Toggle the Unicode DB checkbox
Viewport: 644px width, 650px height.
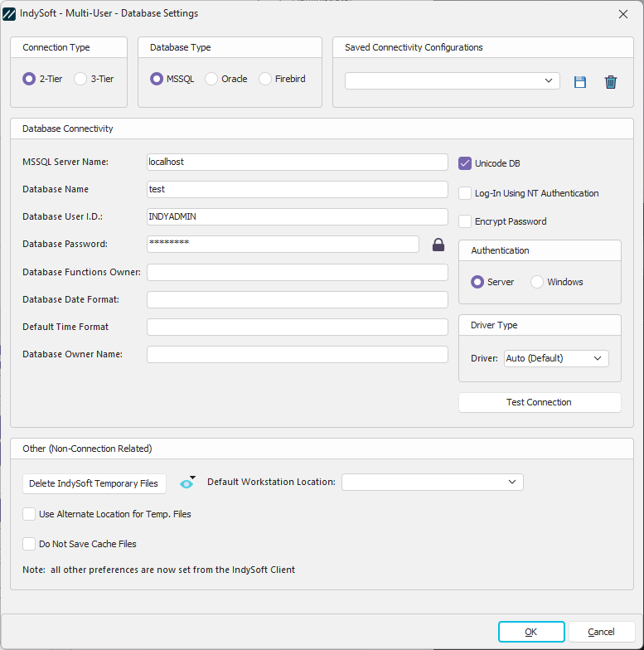pyautogui.click(x=465, y=163)
